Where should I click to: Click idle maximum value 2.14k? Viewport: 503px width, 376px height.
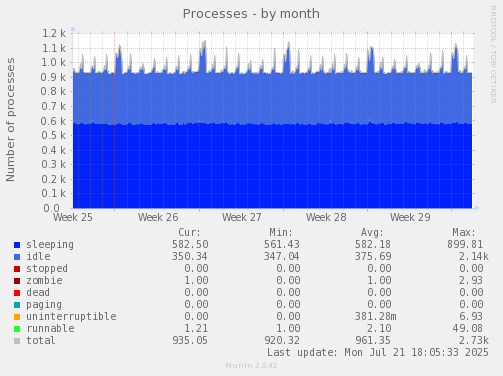pyautogui.click(x=474, y=256)
